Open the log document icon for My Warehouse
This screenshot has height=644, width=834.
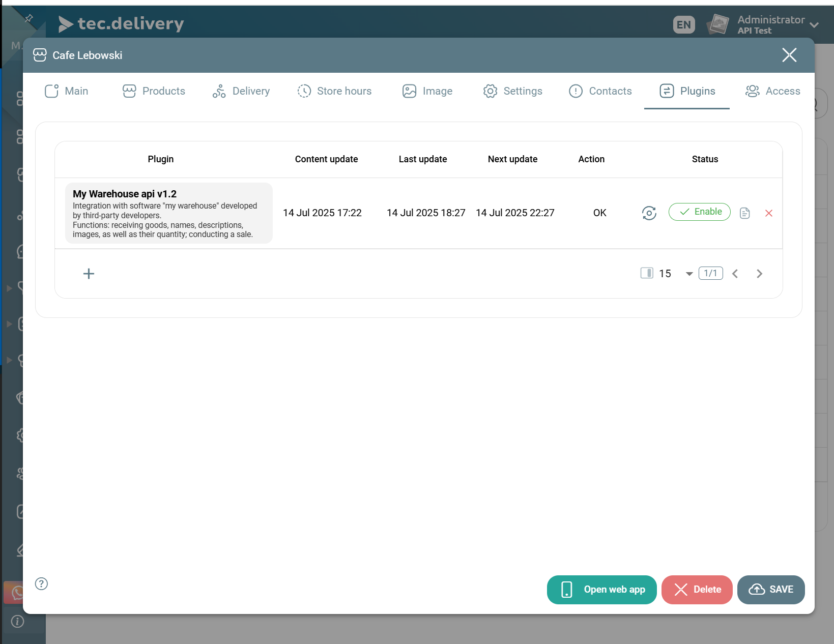[x=745, y=213]
